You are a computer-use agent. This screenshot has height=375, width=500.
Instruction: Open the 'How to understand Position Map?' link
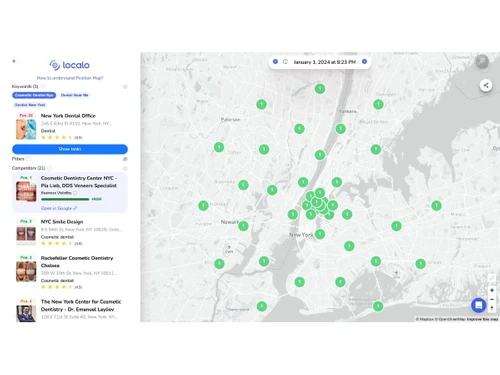click(70, 78)
